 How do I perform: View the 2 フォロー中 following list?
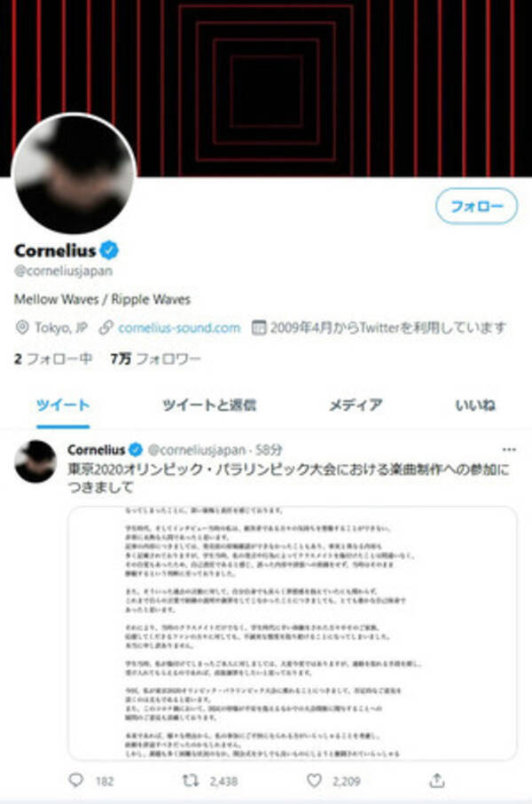click(53, 359)
